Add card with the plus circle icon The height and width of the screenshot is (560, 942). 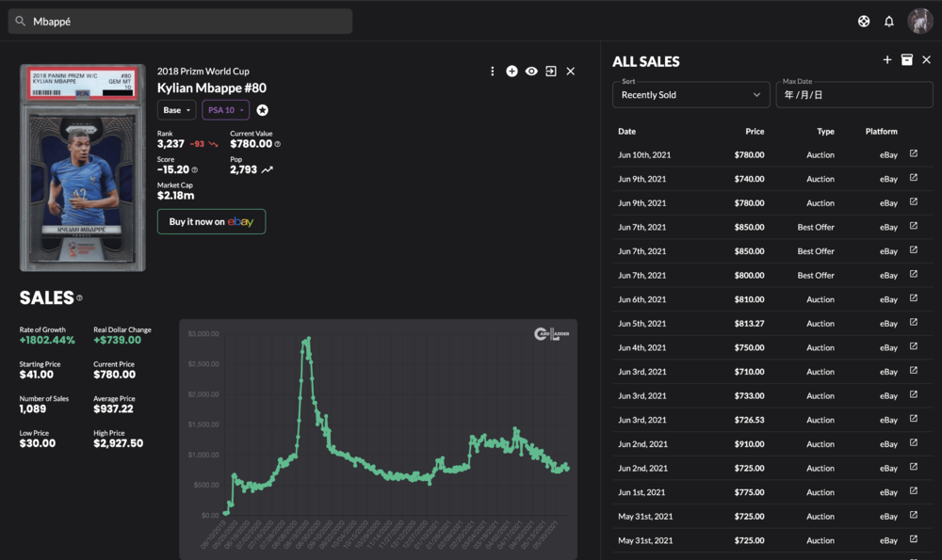[512, 72]
